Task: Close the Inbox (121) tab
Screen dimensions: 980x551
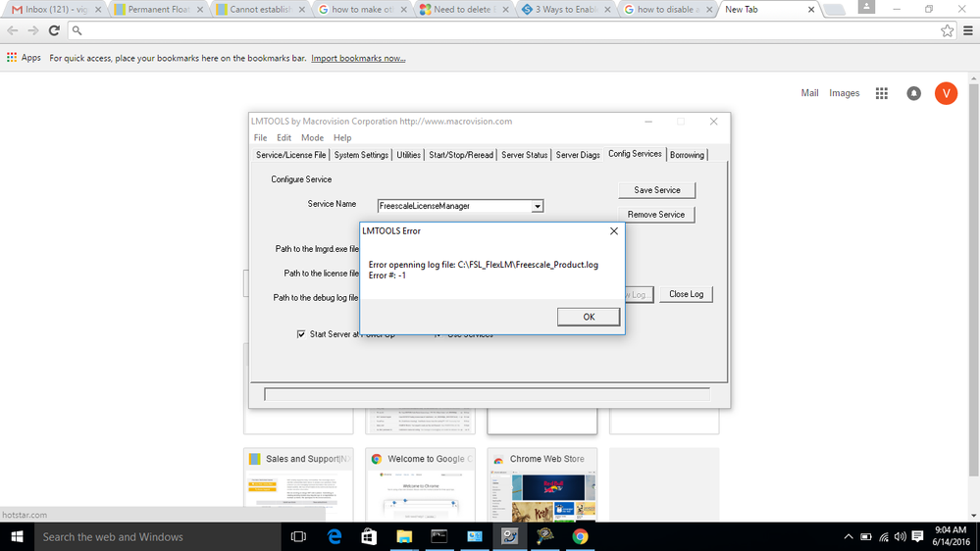Action: [x=98, y=10]
